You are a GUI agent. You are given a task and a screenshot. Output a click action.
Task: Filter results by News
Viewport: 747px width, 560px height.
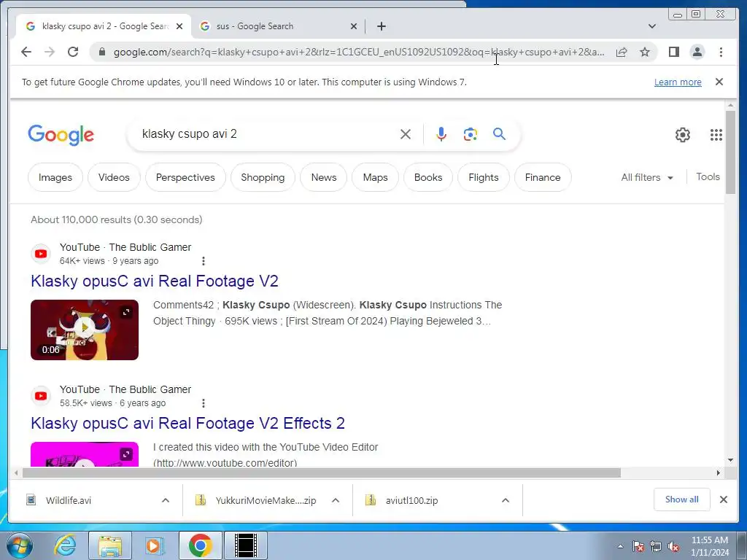[323, 177]
